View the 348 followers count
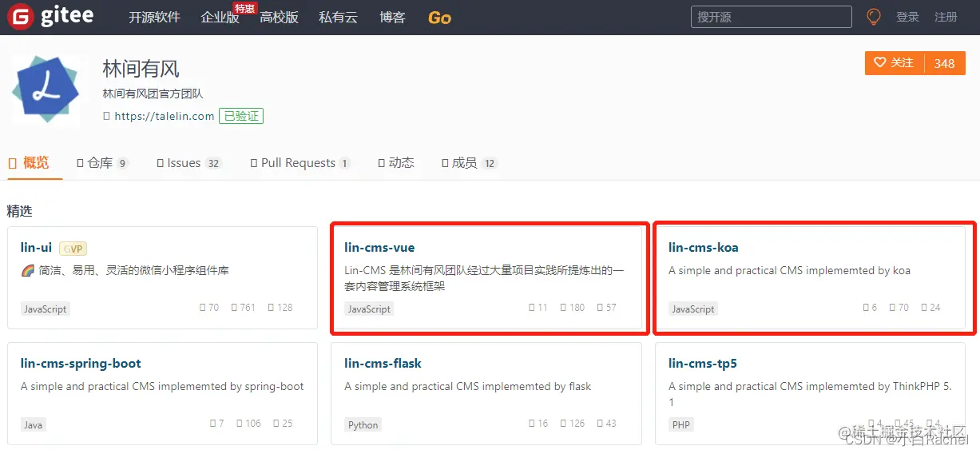 [944, 63]
